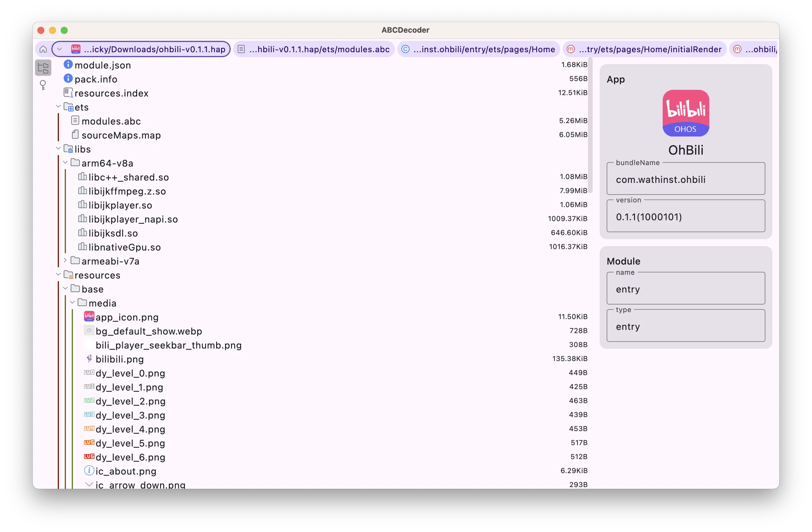This screenshot has width=812, height=532.
Task: Click the module.json info icon
Action: pos(68,64)
